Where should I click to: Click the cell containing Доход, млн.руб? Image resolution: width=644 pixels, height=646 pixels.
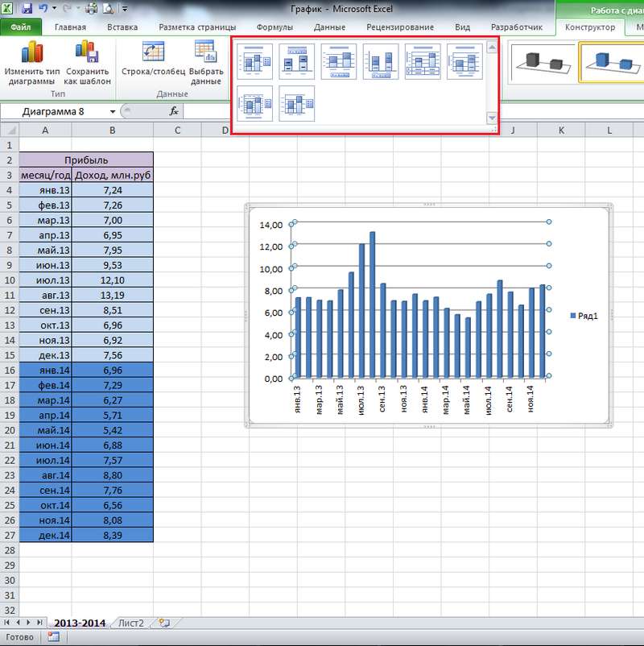tap(113, 175)
